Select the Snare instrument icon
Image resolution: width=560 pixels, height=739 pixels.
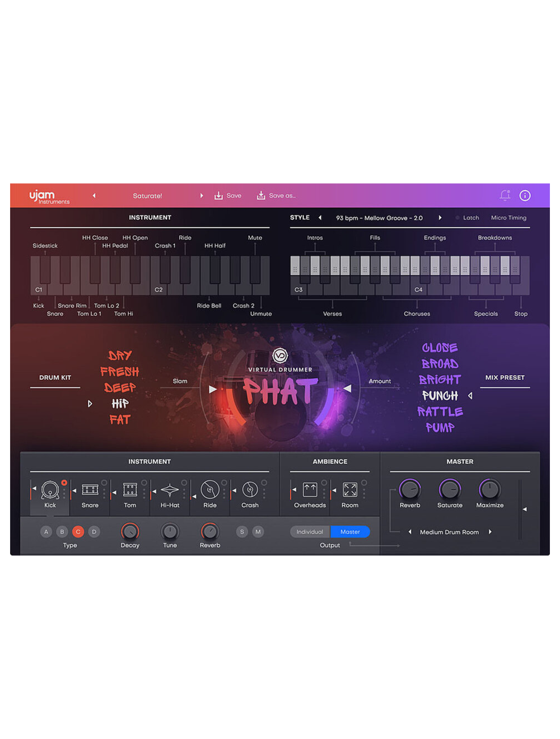tap(90, 490)
